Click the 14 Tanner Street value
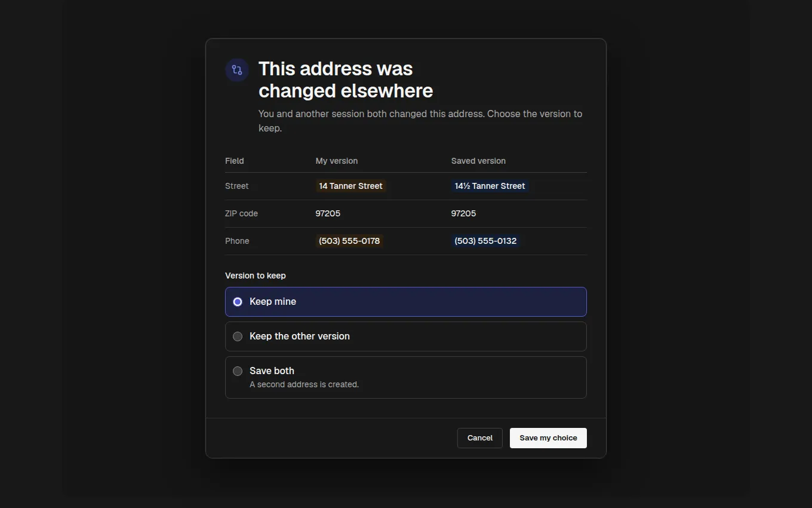Viewport: 812px width, 508px height. (x=351, y=186)
